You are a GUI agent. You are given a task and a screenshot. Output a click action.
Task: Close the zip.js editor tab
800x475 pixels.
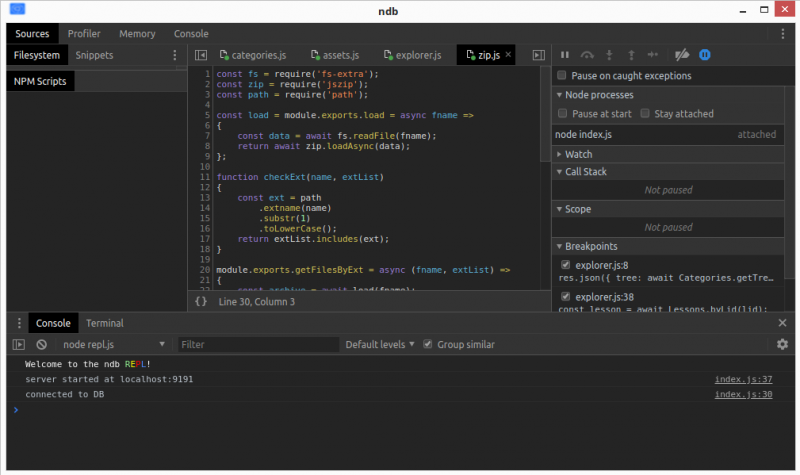click(509, 55)
